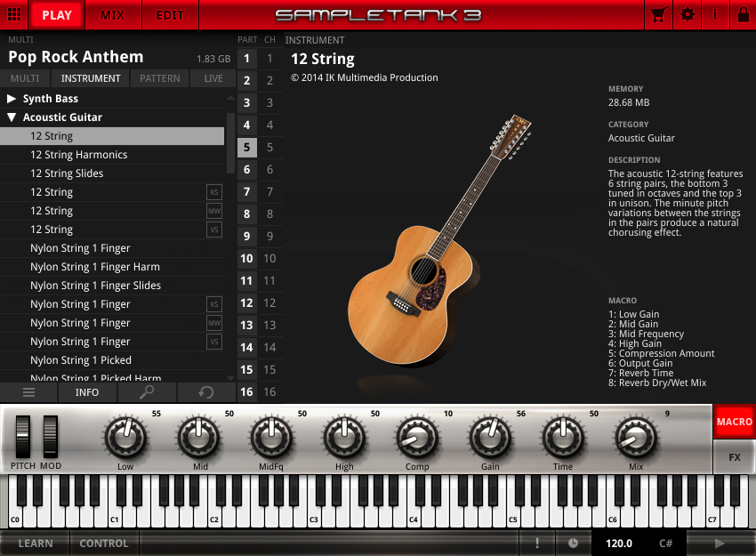Image resolution: width=756 pixels, height=556 pixels.
Task: Open the LIVE browser tab
Action: [x=213, y=78]
